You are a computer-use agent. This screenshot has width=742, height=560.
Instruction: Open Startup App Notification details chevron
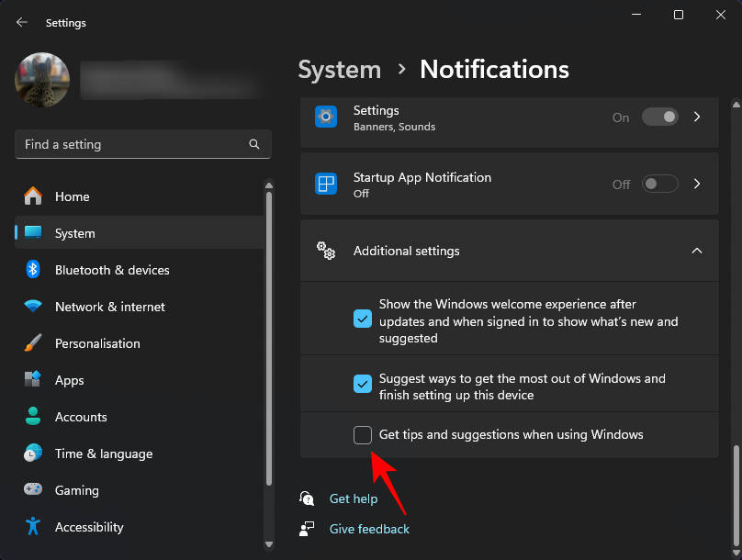coord(697,184)
